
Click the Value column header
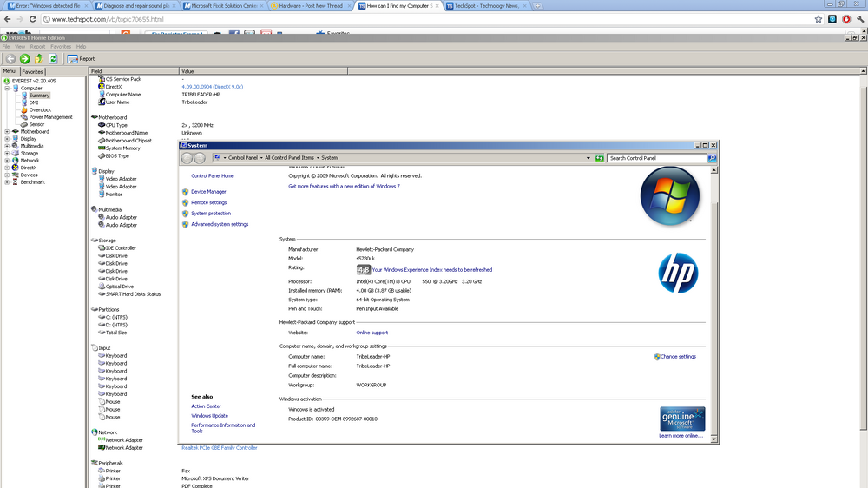(264, 71)
